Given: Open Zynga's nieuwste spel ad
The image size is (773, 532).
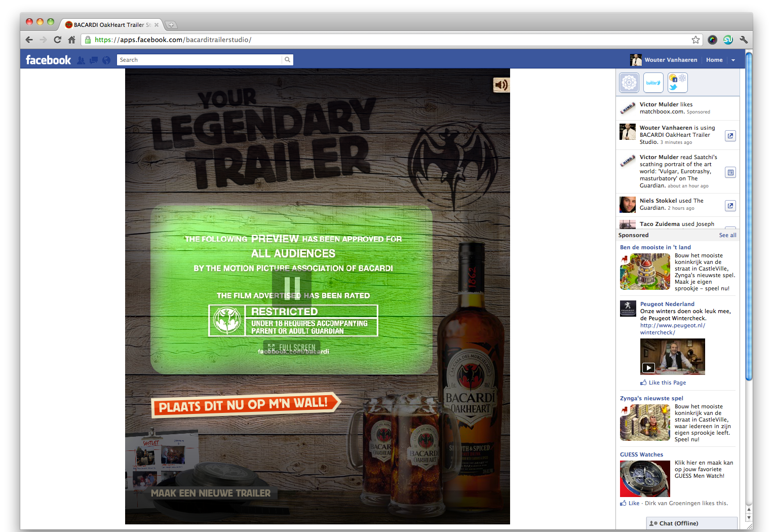Looking at the screenshot, I should tap(651, 398).
